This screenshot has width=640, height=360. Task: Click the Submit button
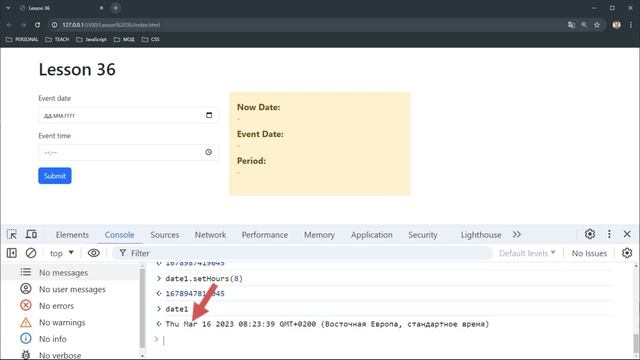(55, 176)
